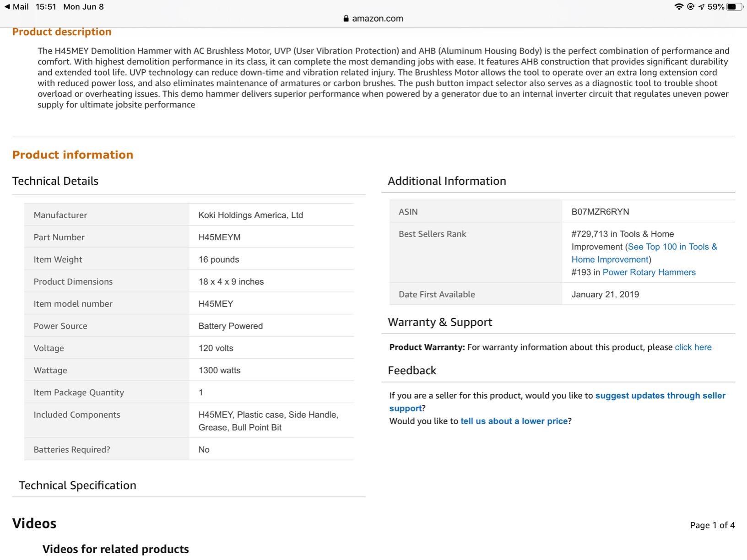
Task: Tap the battery indicator icon
Action: click(735, 7)
